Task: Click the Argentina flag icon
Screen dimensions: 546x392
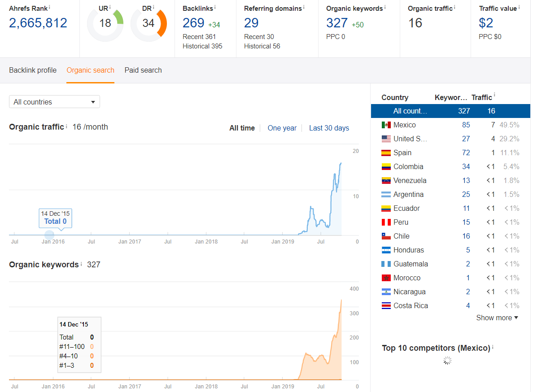Action: click(386, 194)
